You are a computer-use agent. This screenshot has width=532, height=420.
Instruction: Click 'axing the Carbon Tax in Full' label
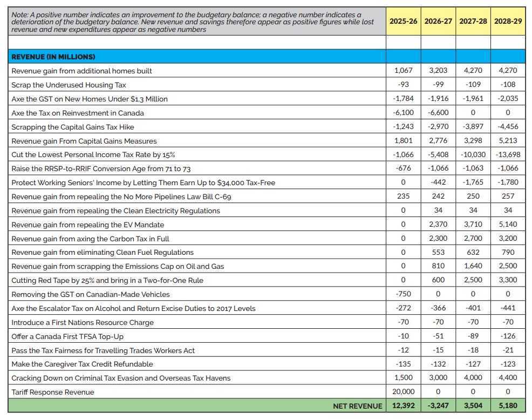pos(90,239)
